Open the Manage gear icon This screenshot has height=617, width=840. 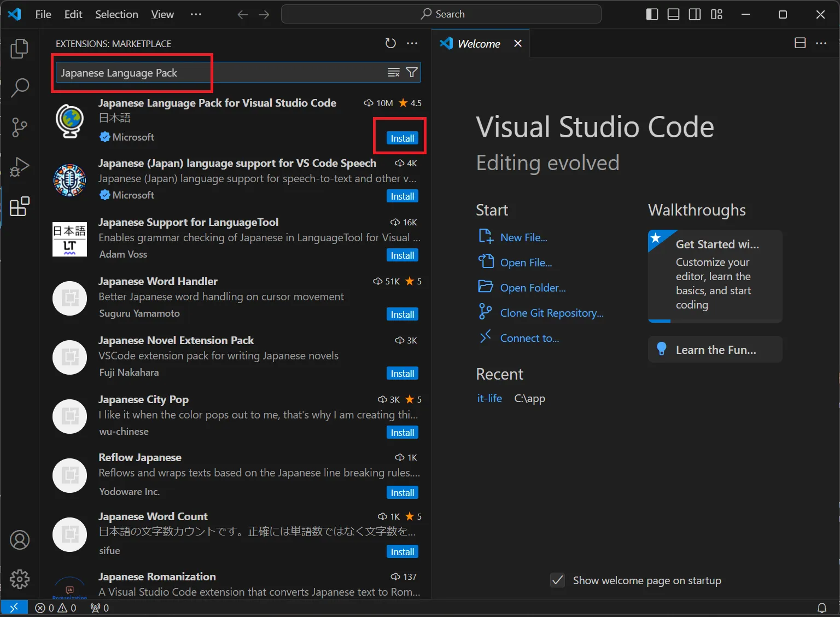[x=20, y=579]
